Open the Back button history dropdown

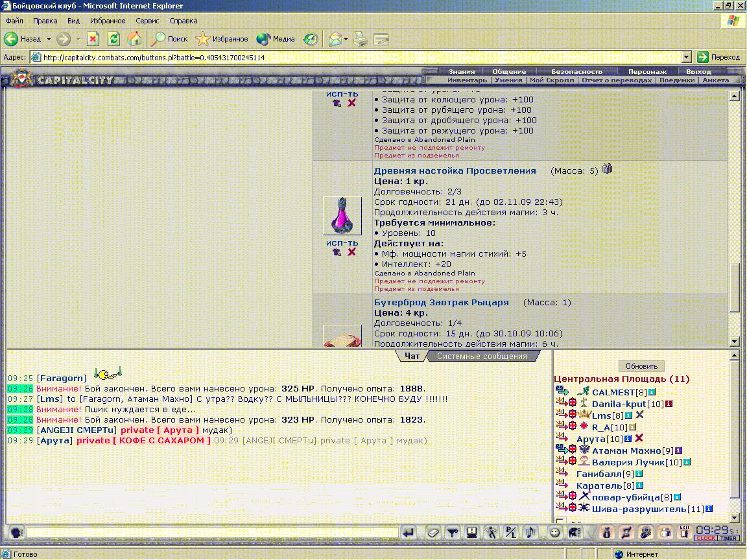49,39
